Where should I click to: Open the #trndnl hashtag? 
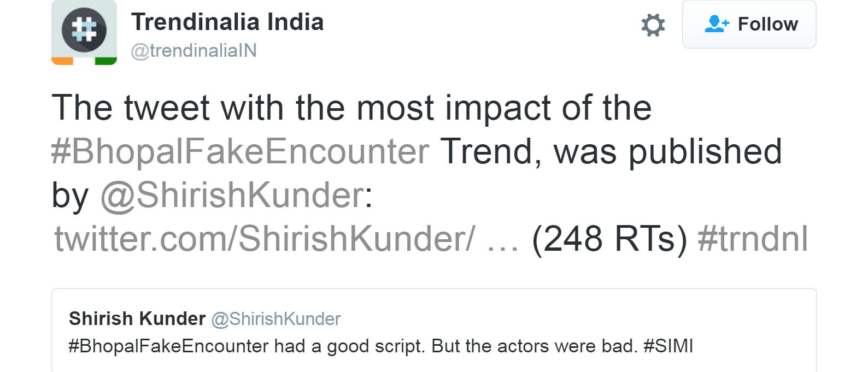point(753,239)
